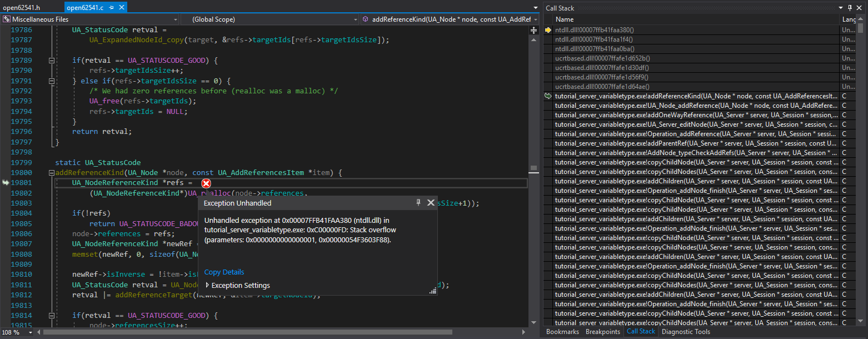Click the Miscellaneous Files icon in the navigation bar
Viewport: 868px width, 339px height.
[6, 18]
